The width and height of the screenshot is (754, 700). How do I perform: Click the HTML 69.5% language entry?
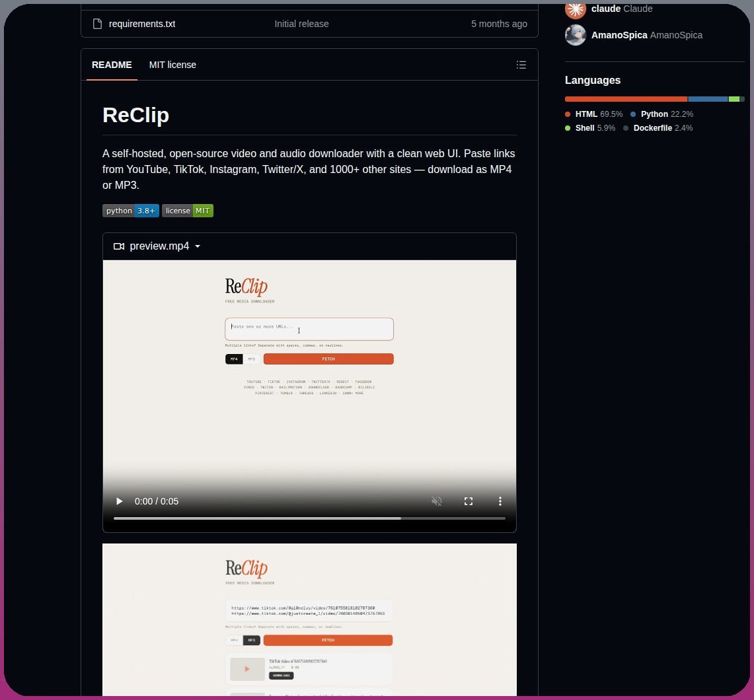tap(594, 114)
